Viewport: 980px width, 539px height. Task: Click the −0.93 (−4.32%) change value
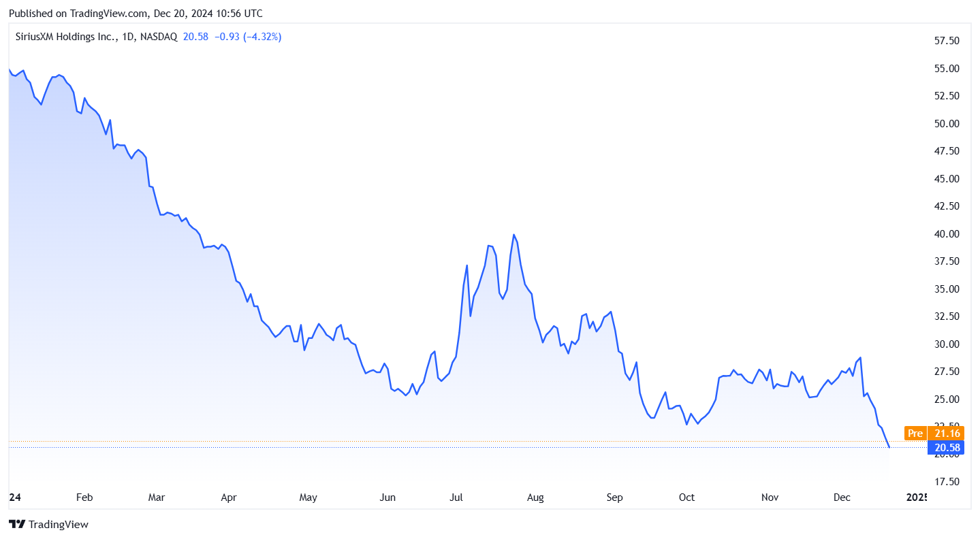[248, 37]
